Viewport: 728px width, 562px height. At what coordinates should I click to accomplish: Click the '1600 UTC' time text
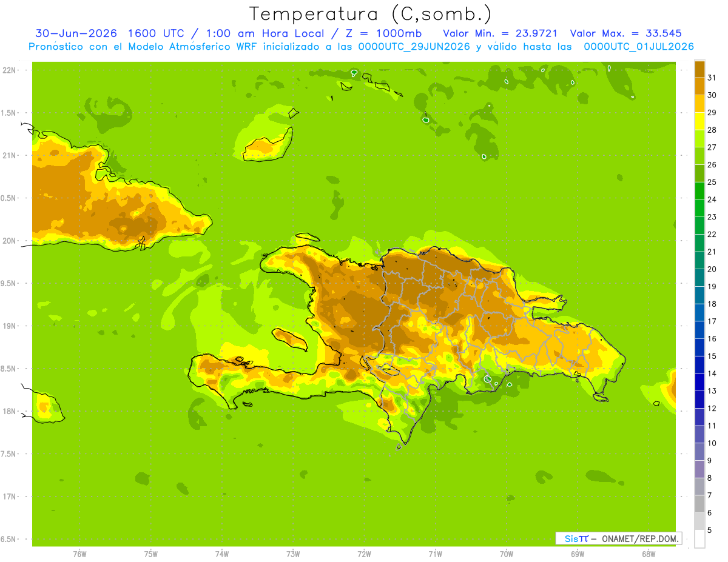point(156,33)
